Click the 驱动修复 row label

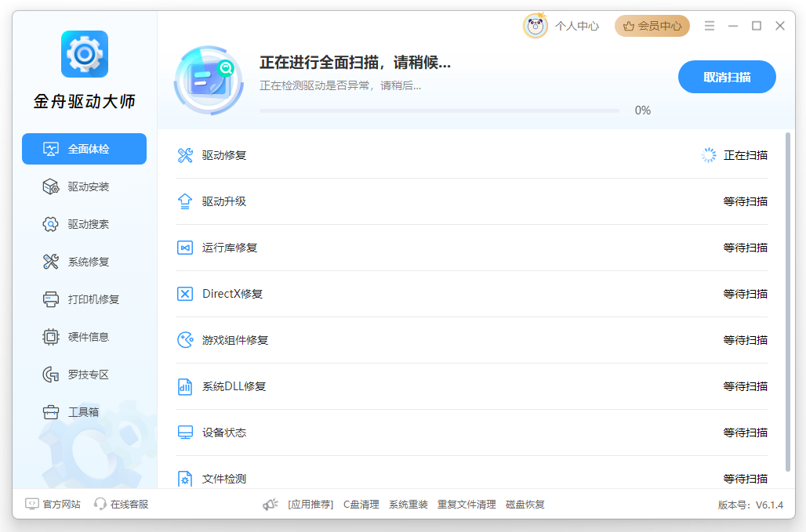[x=224, y=155]
